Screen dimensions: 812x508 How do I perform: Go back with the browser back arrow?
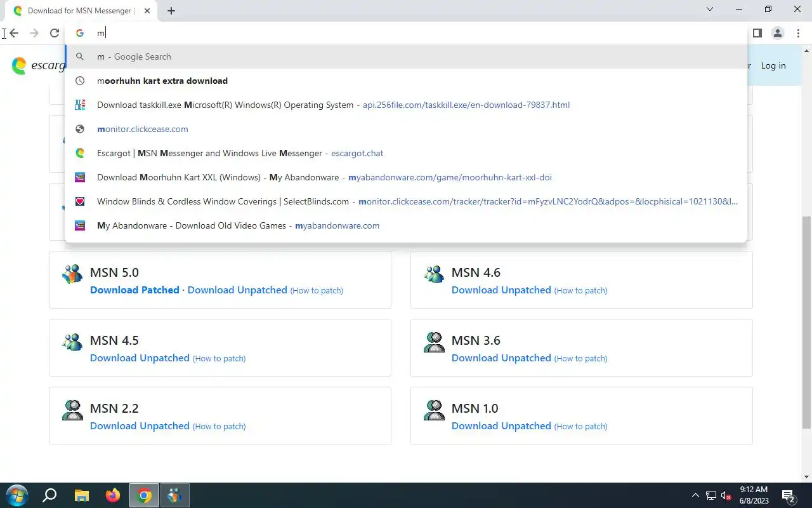tap(13, 33)
